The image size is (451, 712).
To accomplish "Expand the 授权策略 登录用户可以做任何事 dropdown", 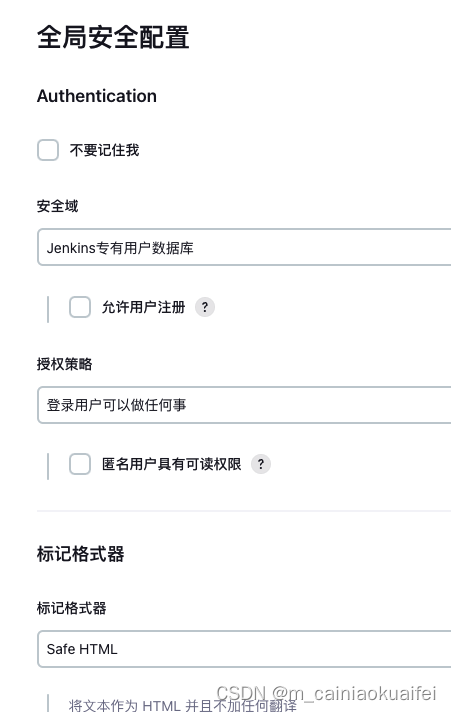I will 244,405.
